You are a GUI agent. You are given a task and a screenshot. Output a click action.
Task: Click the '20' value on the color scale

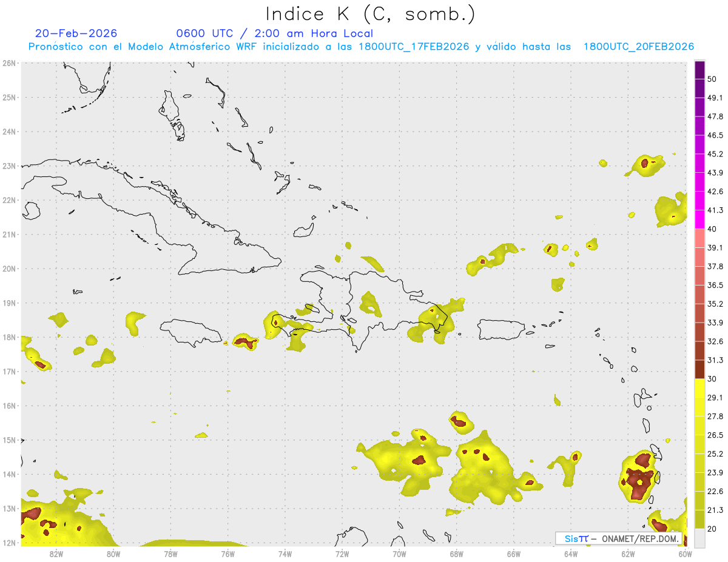[x=712, y=529]
